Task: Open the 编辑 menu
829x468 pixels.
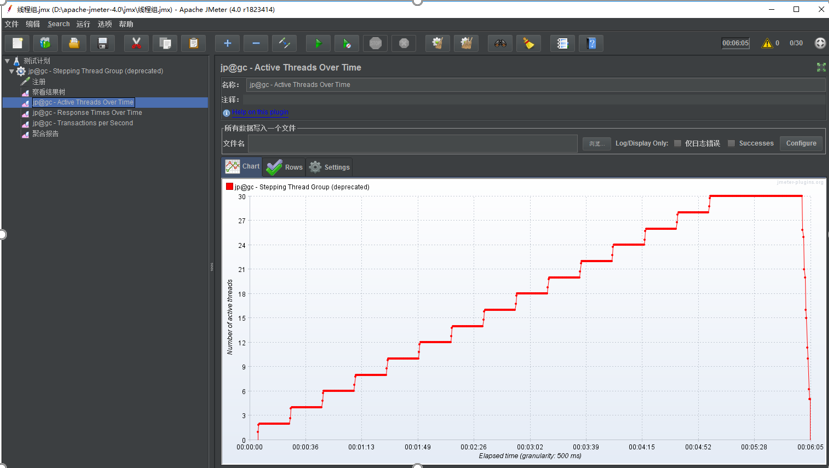Action: [33, 24]
